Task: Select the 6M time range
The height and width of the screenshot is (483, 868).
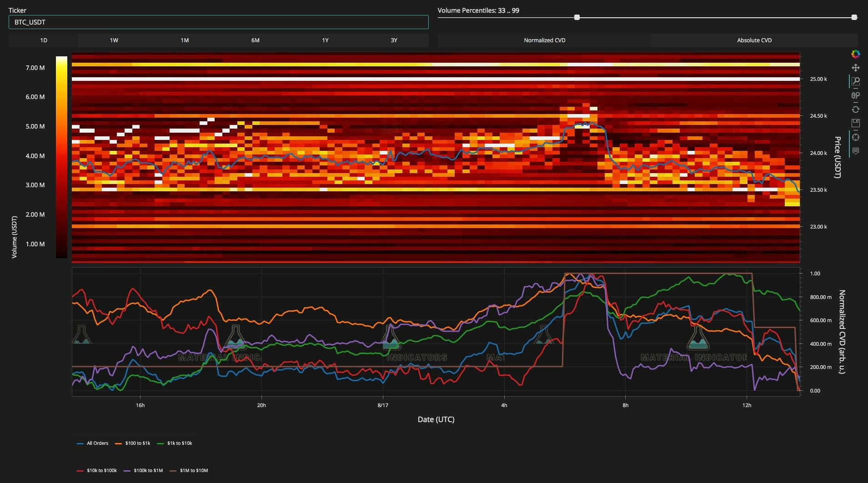Action: pos(255,40)
